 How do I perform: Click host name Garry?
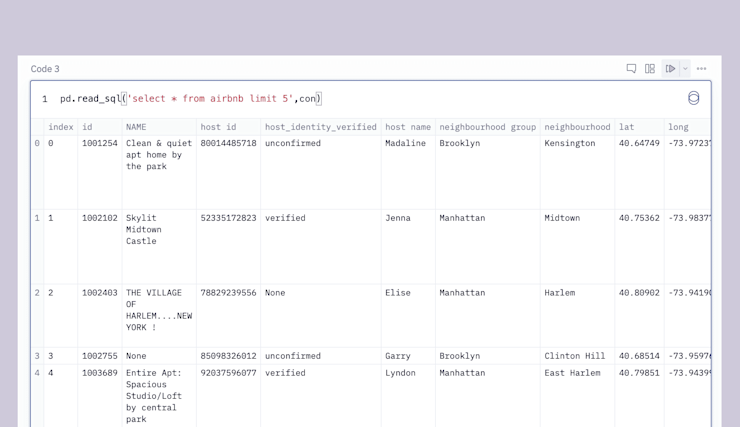click(398, 356)
